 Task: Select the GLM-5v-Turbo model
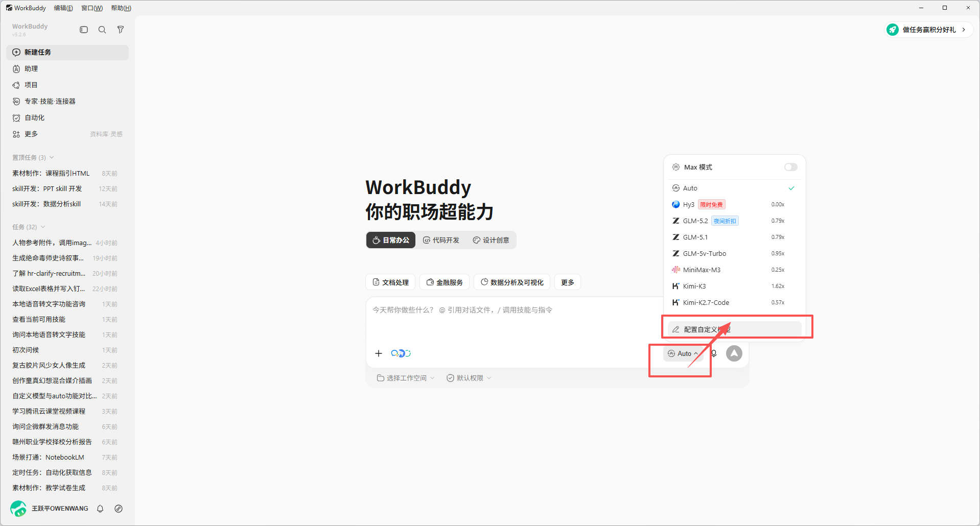[x=734, y=253]
